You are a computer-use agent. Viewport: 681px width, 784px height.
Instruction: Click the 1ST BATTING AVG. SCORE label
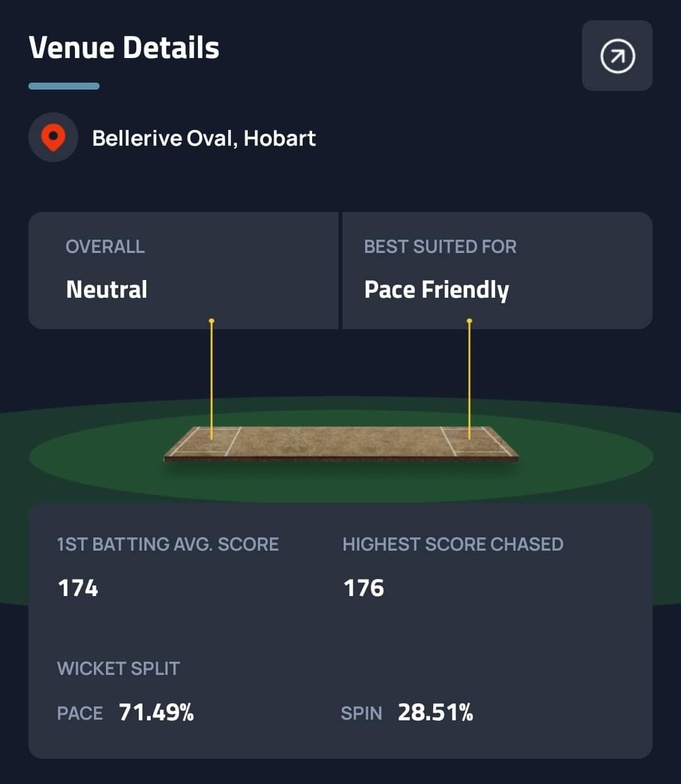pyautogui.click(x=168, y=544)
